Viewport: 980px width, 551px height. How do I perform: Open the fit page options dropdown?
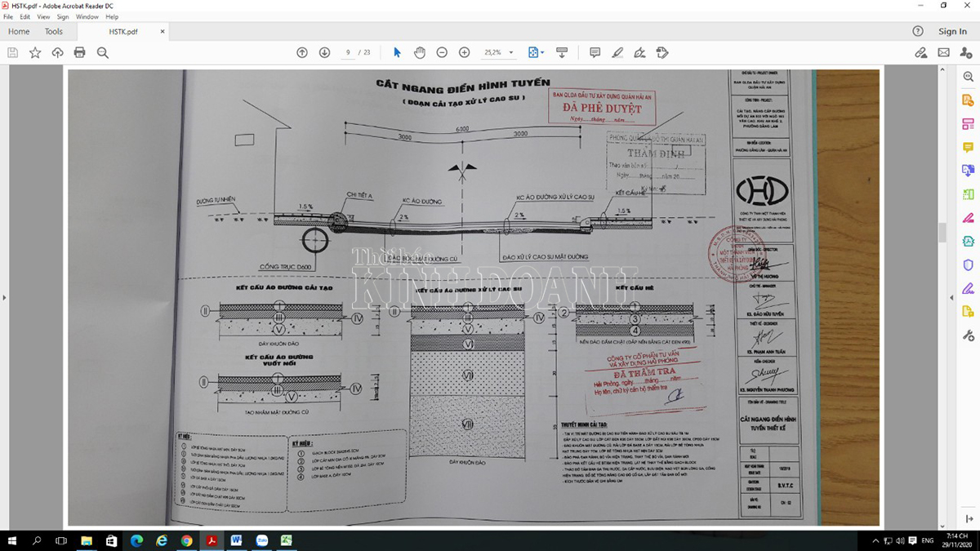536,52
